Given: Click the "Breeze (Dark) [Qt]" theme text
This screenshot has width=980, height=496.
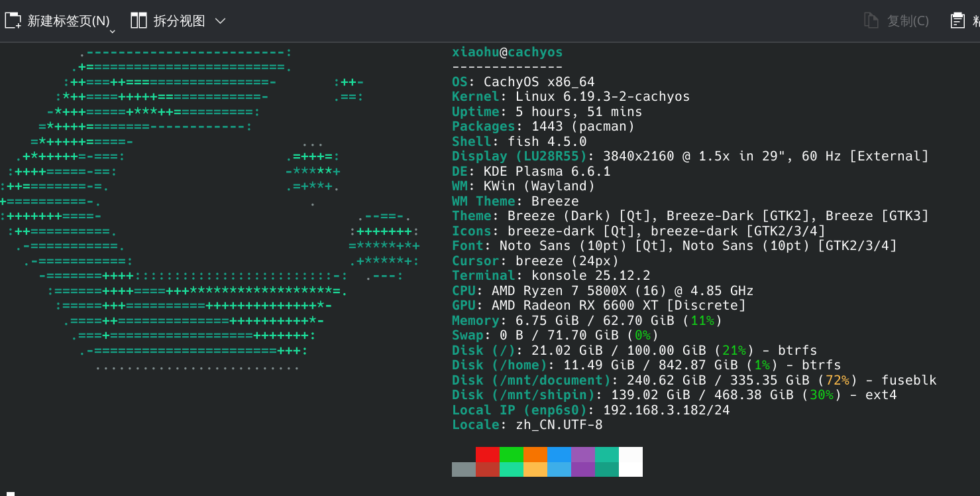Looking at the screenshot, I should click(x=579, y=216).
